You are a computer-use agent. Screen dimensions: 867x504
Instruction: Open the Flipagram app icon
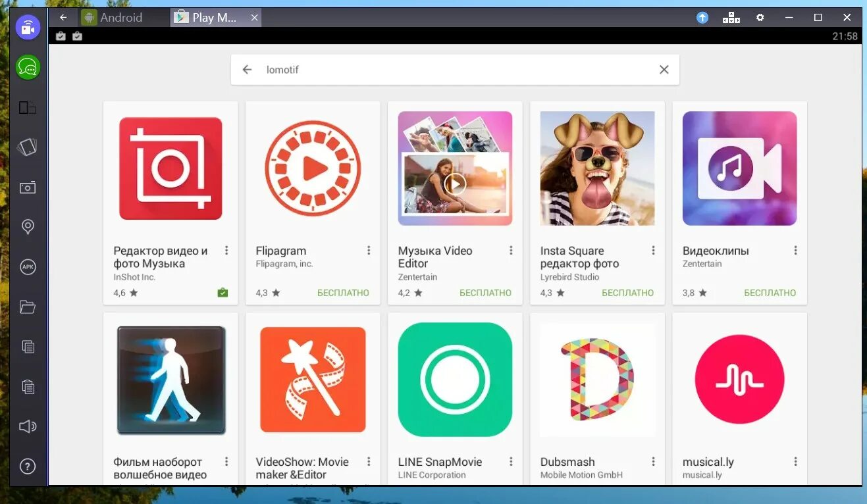313,168
